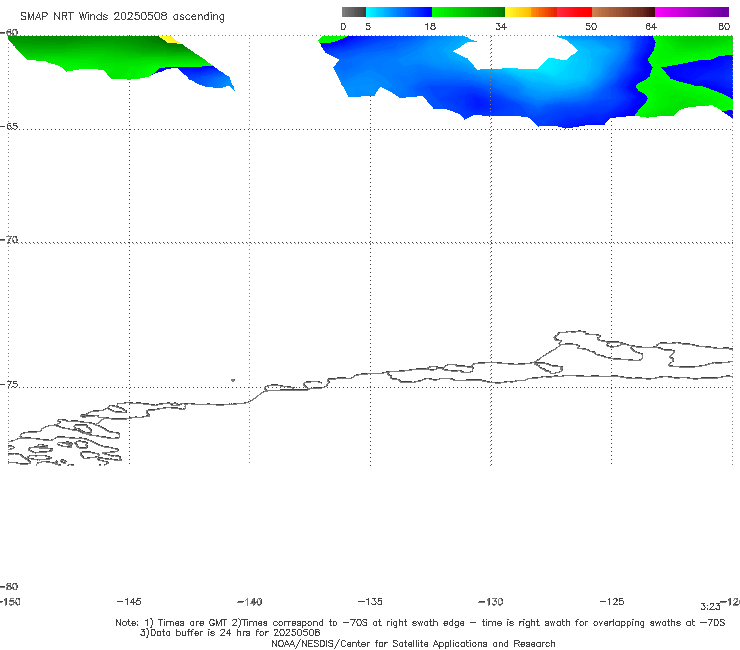
Task: Click the '-130' longitude axis label
Action: [491, 601]
